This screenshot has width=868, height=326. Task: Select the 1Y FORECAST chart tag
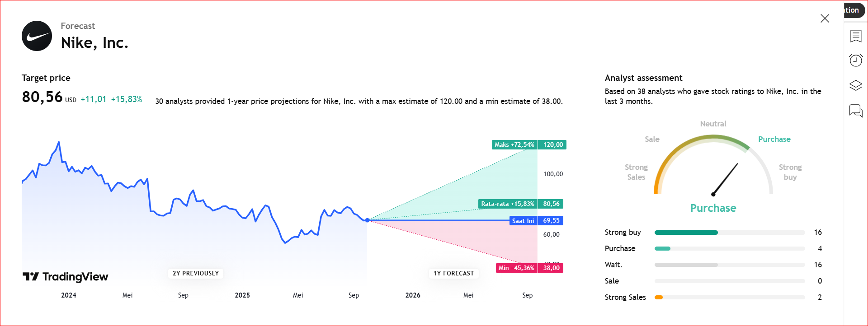[x=453, y=273]
